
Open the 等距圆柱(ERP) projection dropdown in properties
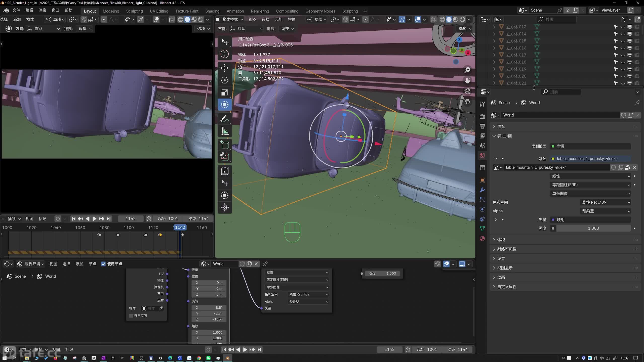590,185
